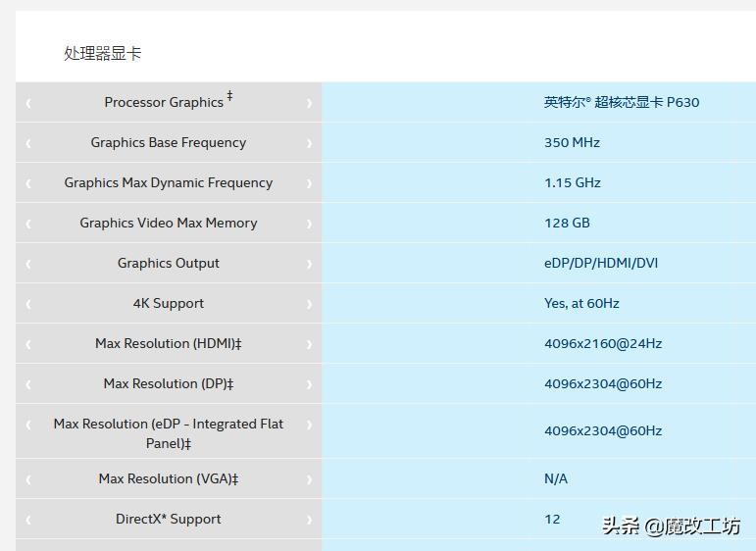Click right chevron next to Graphics Output
The image size is (756, 551).
[309, 264]
